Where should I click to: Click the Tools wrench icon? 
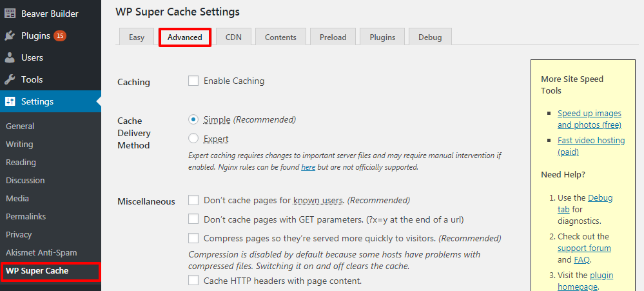pos(10,80)
